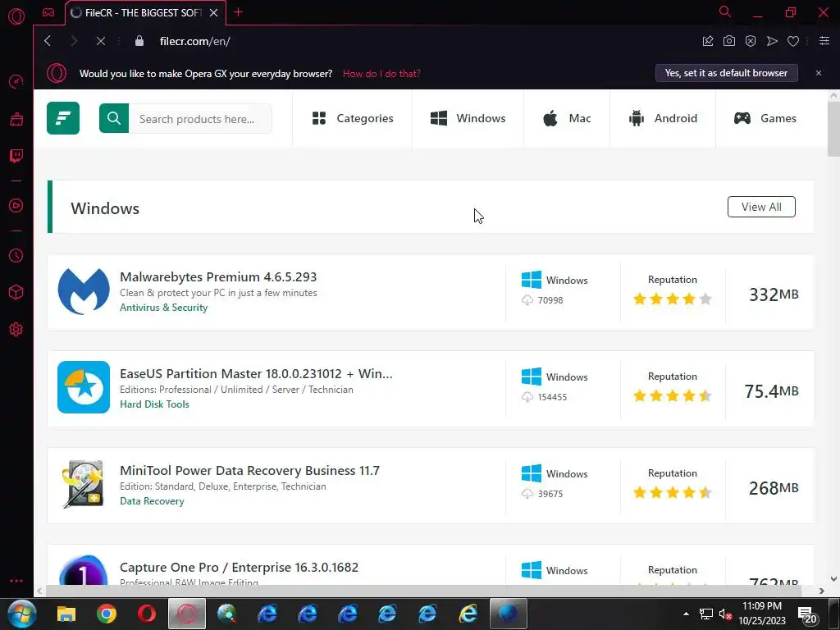Open the Windows Start button
The image size is (840, 630).
(x=21, y=614)
